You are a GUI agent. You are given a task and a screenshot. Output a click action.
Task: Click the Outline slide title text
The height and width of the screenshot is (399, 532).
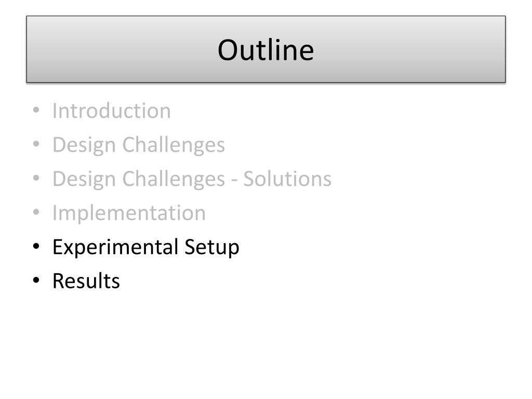[x=265, y=50]
